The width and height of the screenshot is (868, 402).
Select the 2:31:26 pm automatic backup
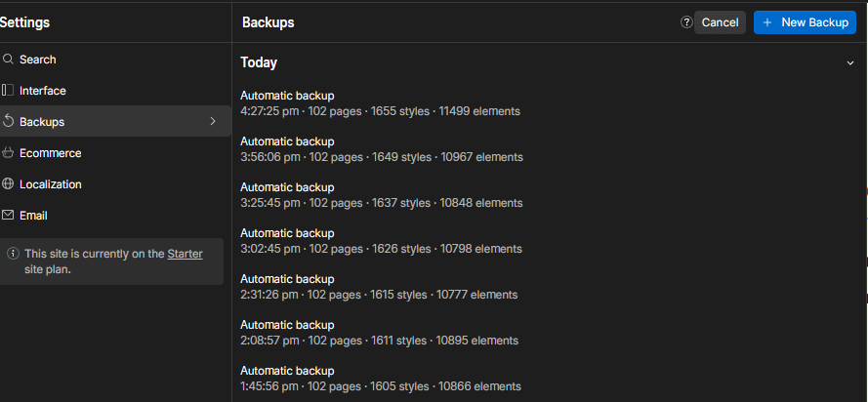(379, 287)
